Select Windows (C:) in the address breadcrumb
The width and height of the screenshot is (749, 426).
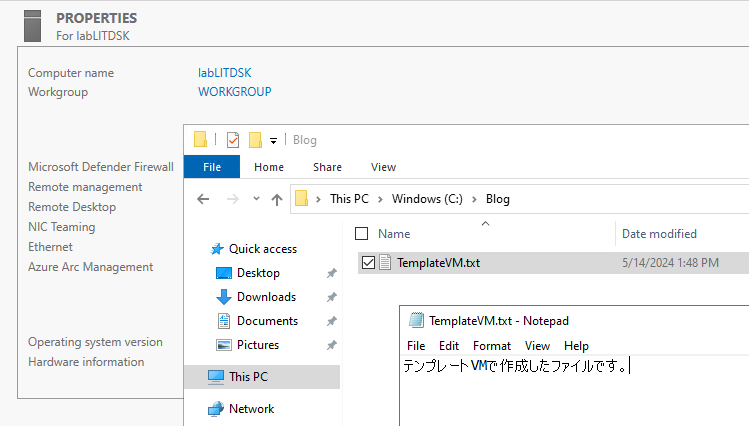(x=427, y=199)
